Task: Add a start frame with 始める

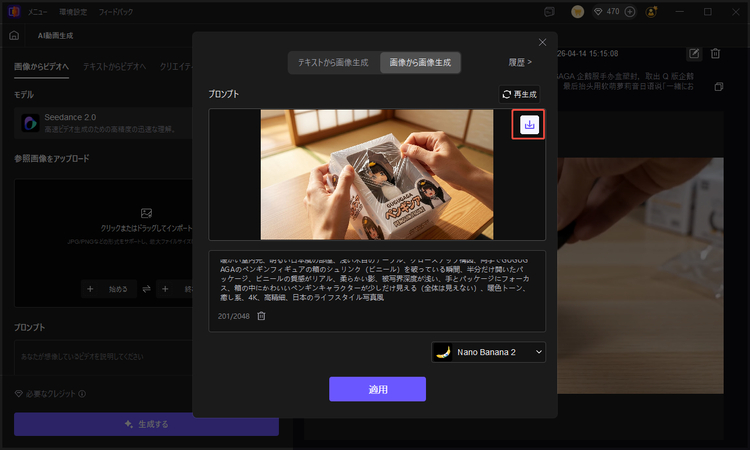Action: click(109, 289)
